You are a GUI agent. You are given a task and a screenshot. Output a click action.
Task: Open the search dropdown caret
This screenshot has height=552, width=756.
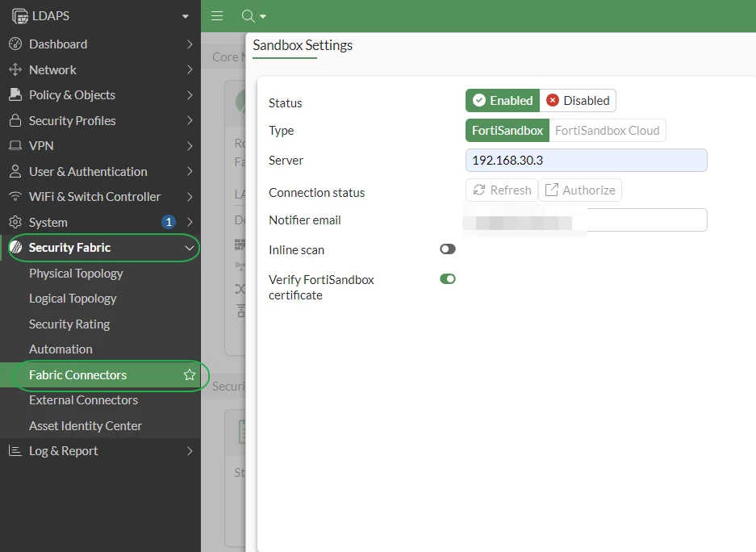point(263,16)
